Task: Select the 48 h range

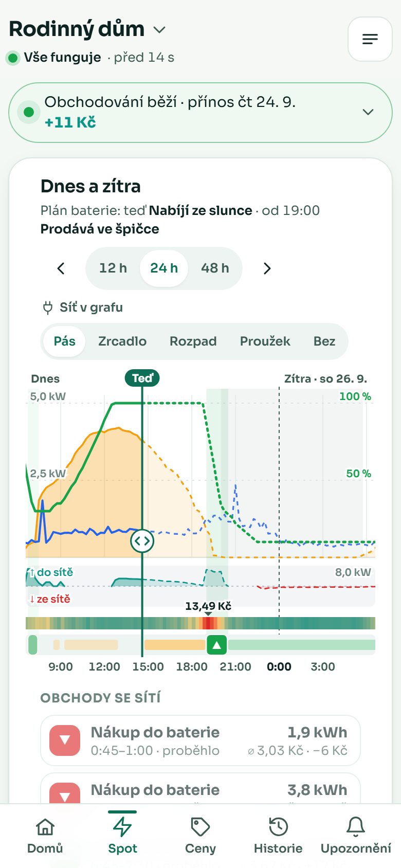Action: 215,268
